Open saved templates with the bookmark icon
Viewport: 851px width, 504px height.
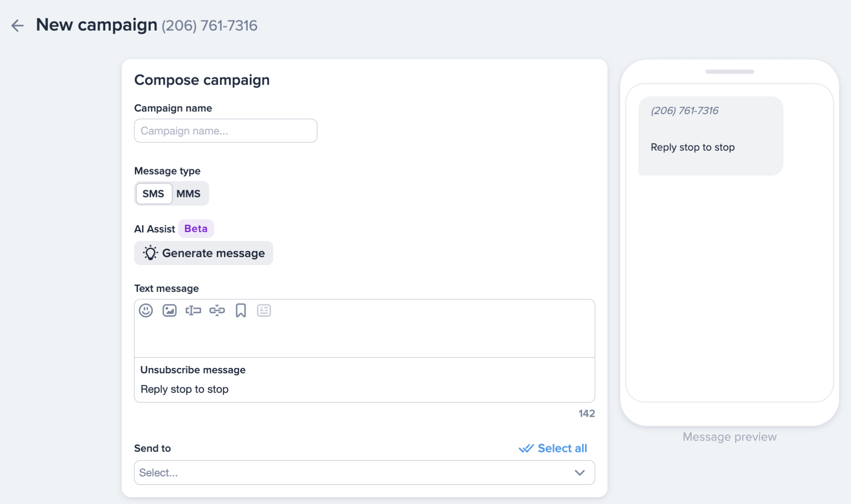pyautogui.click(x=241, y=311)
